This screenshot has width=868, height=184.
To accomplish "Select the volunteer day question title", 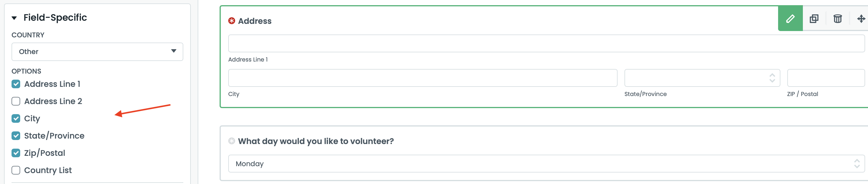I will 316,141.
